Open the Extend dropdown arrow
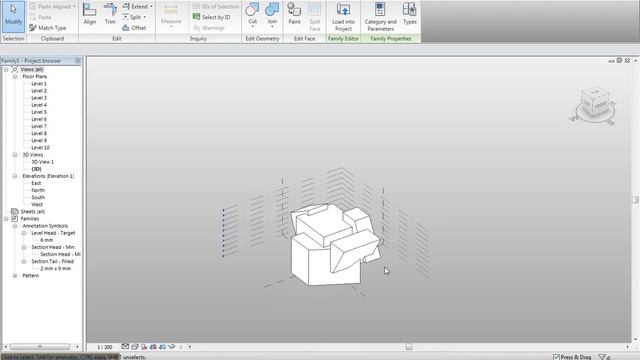This screenshot has width=640, height=360. tap(151, 7)
